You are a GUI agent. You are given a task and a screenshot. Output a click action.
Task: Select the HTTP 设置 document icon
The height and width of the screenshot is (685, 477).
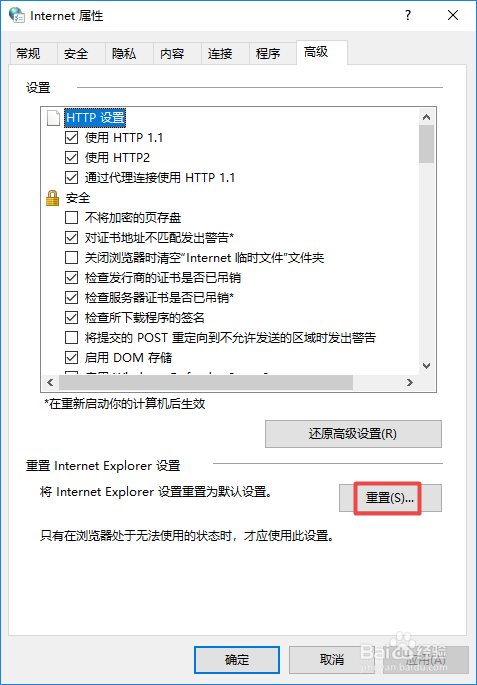pos(53,118)
